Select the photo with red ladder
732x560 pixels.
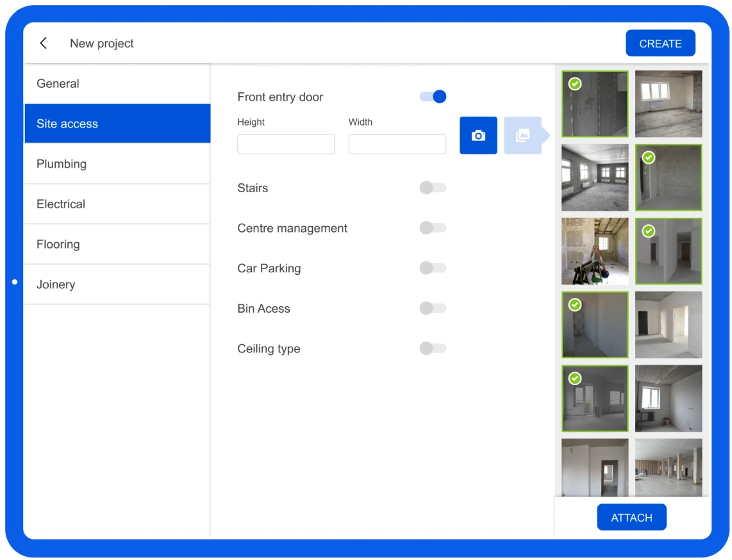(594, 251)
